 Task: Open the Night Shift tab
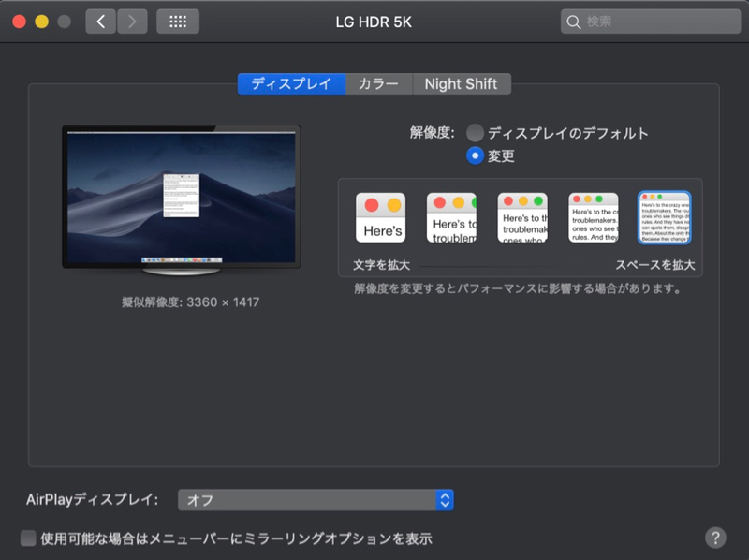(x=462, y=84)
